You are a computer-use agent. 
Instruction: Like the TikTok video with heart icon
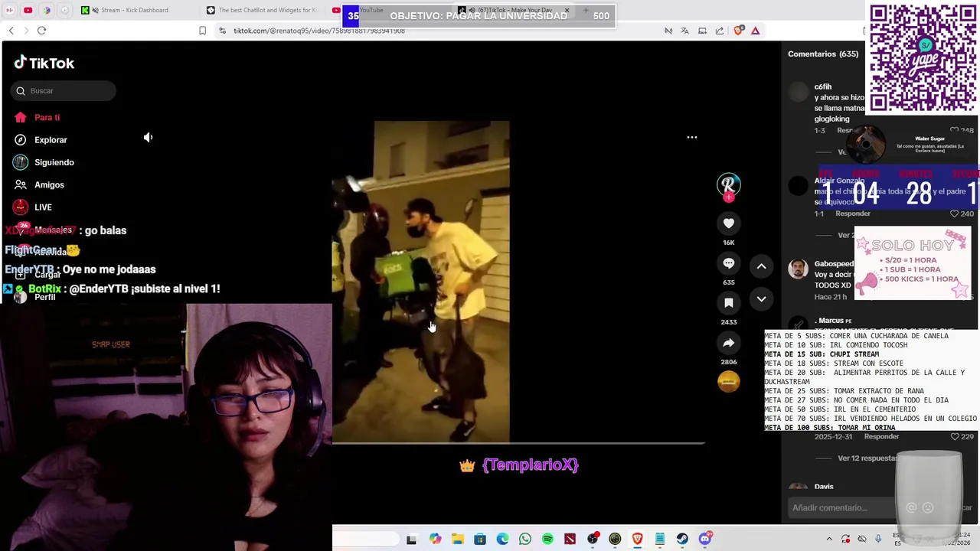click(x=729, y=223)
